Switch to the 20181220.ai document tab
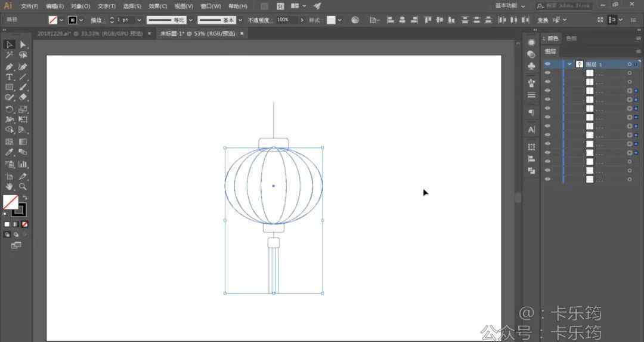The image size is (644, 342). (x=90, y=33)
